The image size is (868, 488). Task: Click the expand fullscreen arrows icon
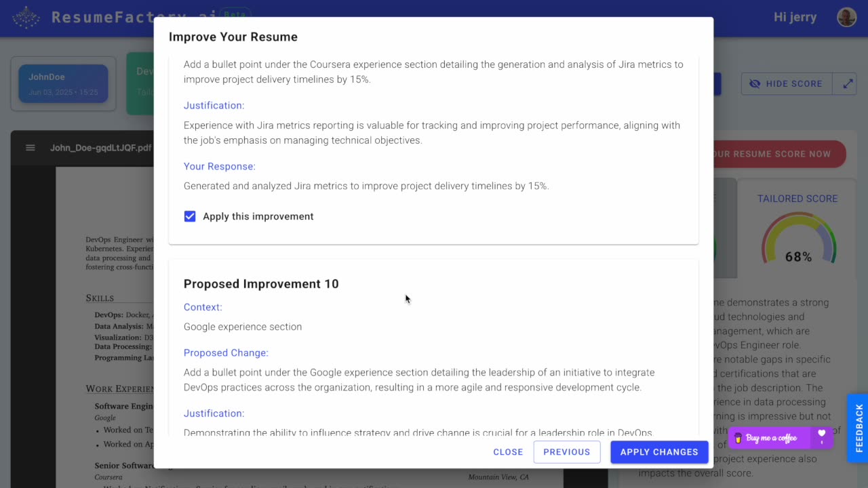pyautogui.click(x=848, y=84)
